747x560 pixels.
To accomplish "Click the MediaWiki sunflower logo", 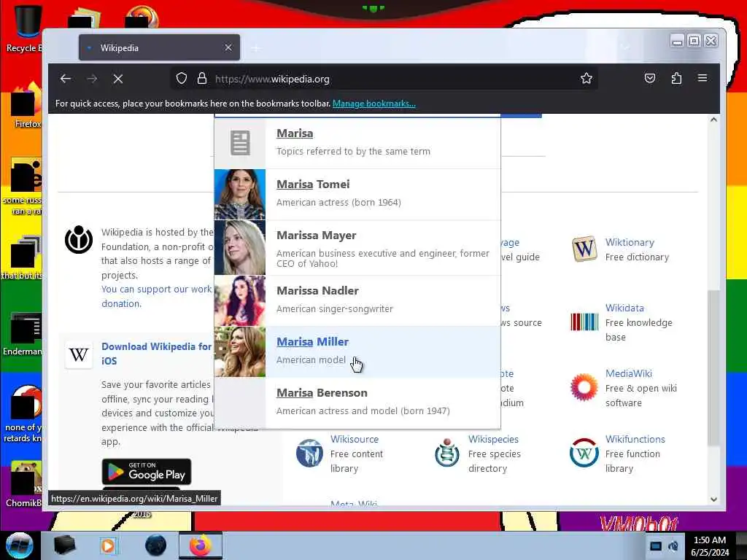I will pyautogui.click(x=584, y=387).
